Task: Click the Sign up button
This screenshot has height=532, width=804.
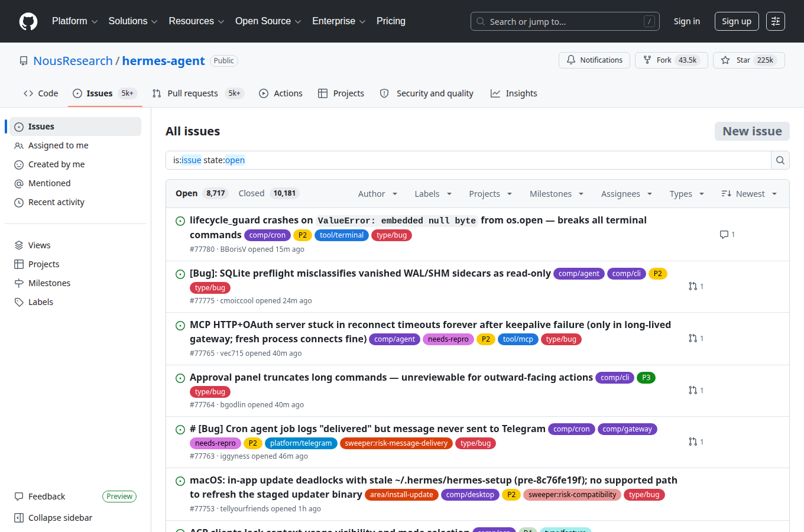Action: [x=737, y=21]
